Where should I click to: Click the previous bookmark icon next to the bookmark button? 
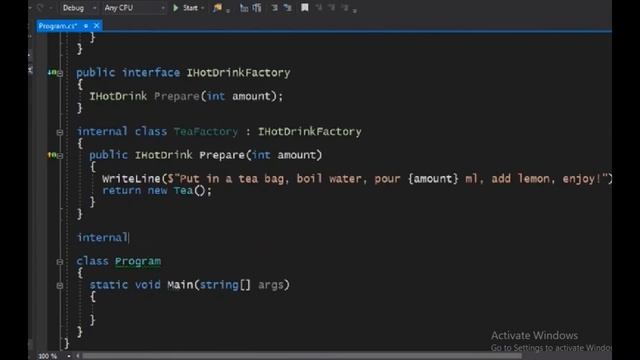point(319,8)
